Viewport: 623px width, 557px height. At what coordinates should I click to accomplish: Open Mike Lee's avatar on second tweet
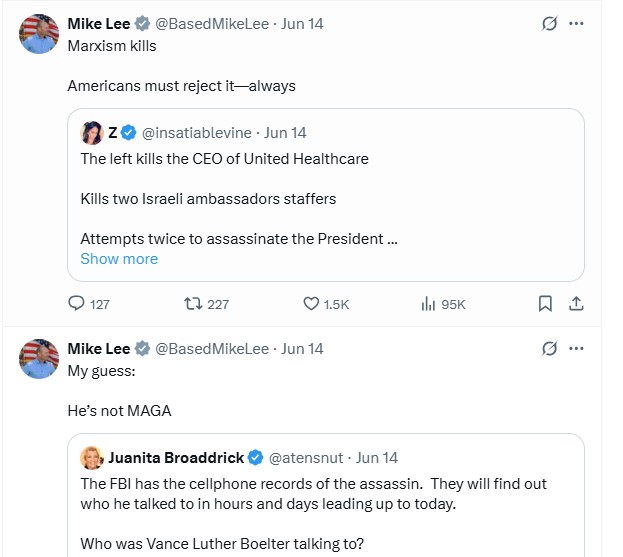click(x=39, y=359)
